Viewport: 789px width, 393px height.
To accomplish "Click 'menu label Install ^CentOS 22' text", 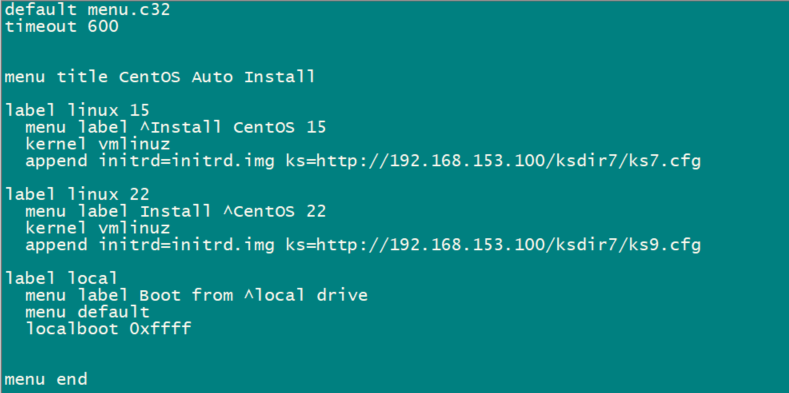I will pos(176,211).
